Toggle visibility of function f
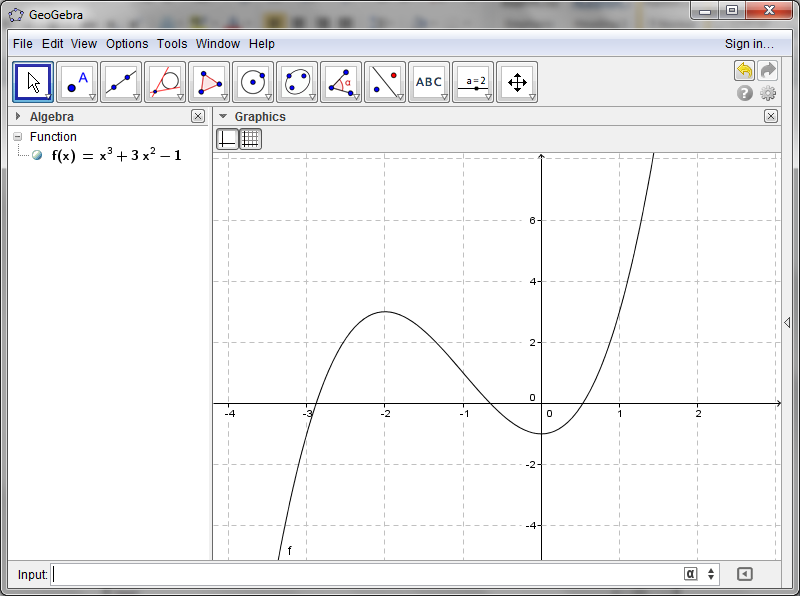This screenshot has height=596, width=800. (x=38, y=155)
